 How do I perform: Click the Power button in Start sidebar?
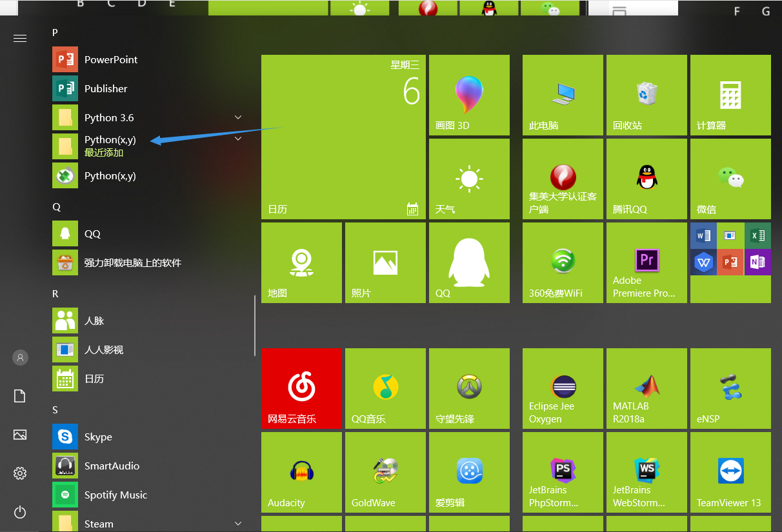pos(20,513)
